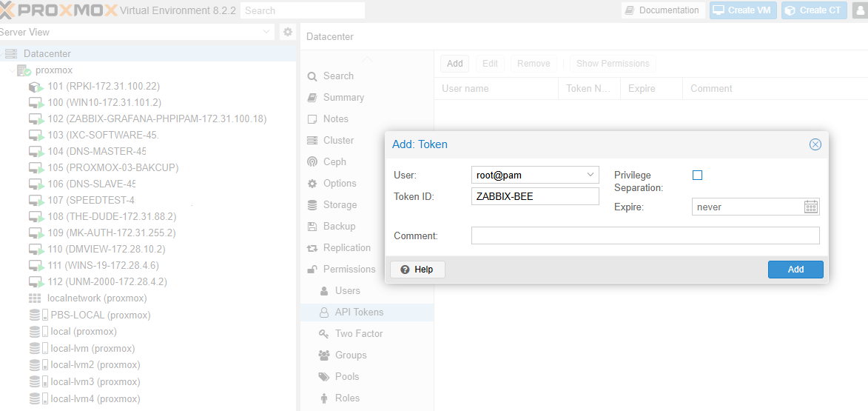Click the Storage database icon
This screenshot has height=411, width=868.
[x=313, y=205]
